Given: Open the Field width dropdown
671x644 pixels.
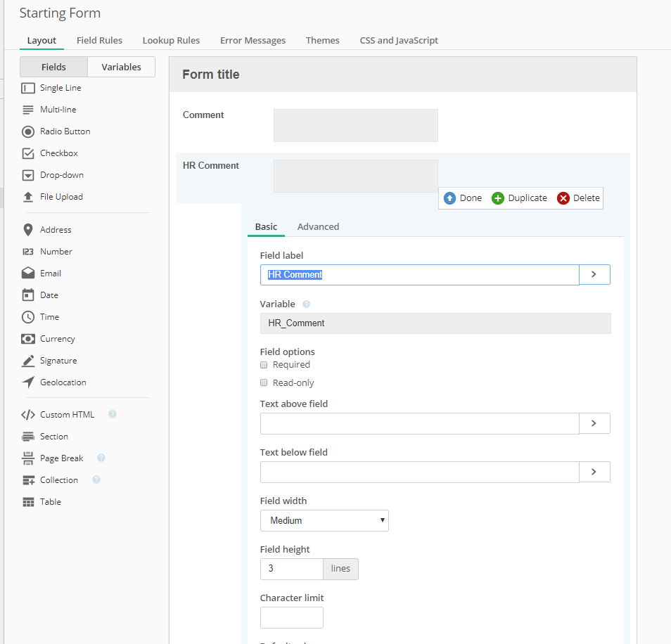Looking at the screenshot, I should point(324,520).
